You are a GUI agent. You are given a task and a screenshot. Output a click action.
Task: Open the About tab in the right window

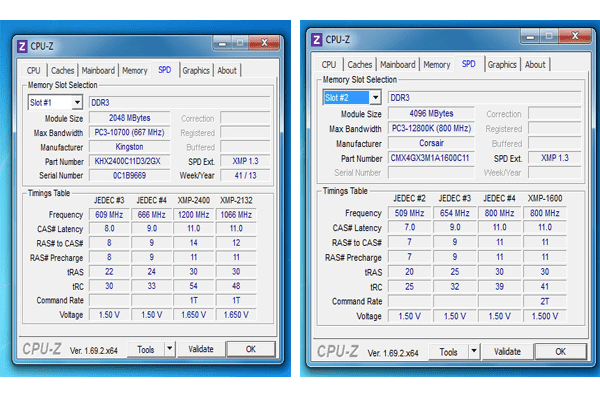pos(535,65)
